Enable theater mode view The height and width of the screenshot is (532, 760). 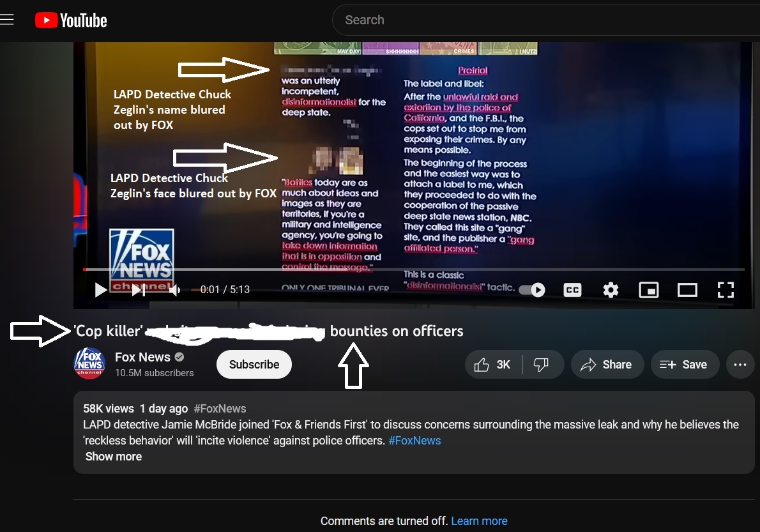(x=687, y=290)
